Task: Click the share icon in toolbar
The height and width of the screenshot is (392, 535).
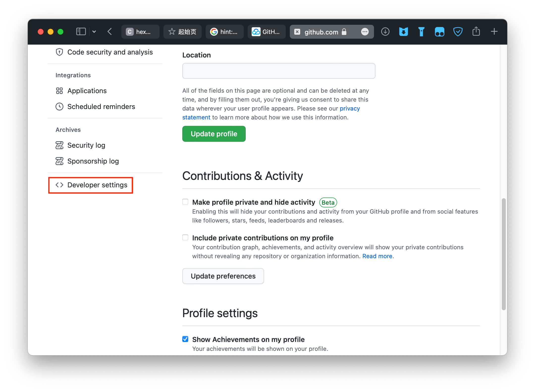Action: pyautogui.click(x=476, y=32)
